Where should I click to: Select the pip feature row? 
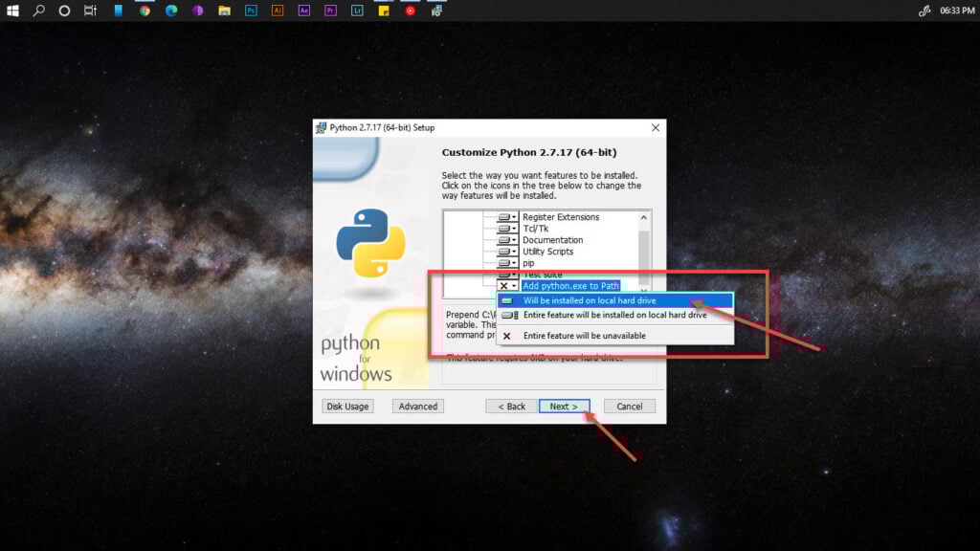(x=528, y=263)
